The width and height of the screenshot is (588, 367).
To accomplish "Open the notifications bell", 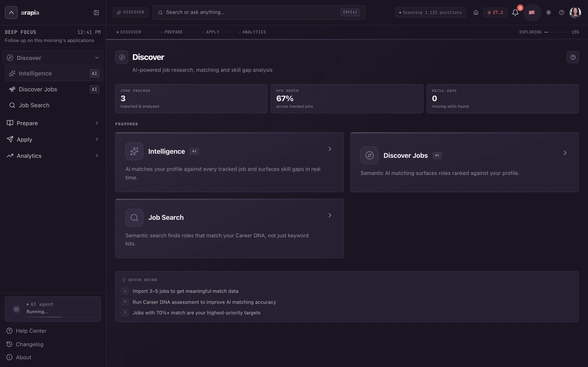I will [x=515, y=12].
